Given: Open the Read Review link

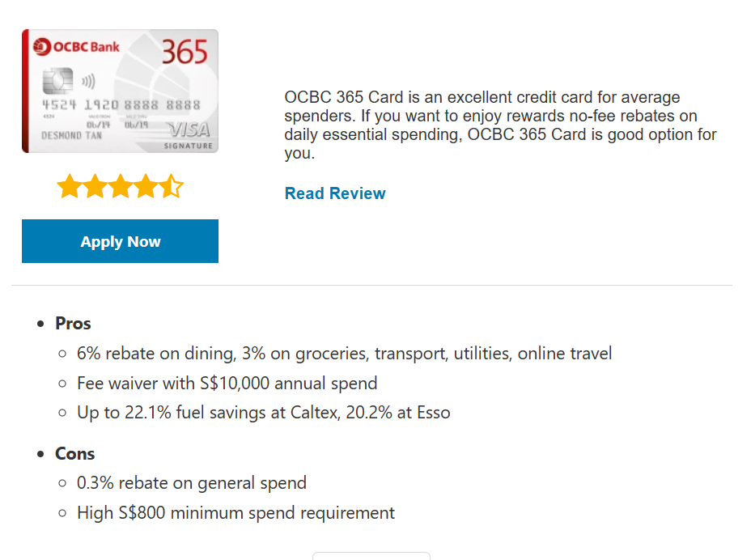Looking at the screenshot, I should click(x=335, y=193).
